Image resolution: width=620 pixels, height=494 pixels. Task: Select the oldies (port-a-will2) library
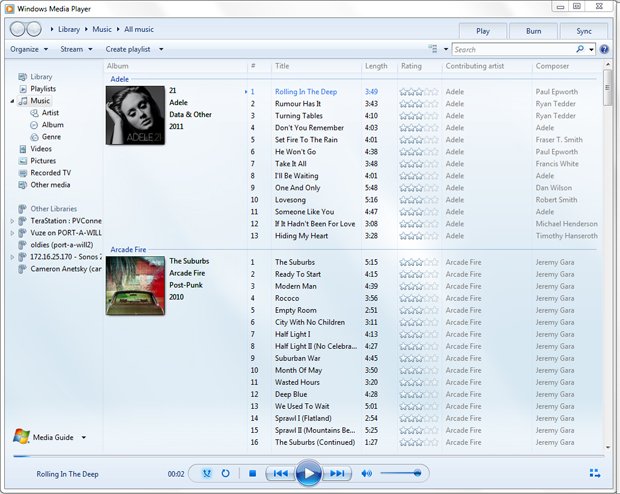pyautogui.click(x=61, y=245)
